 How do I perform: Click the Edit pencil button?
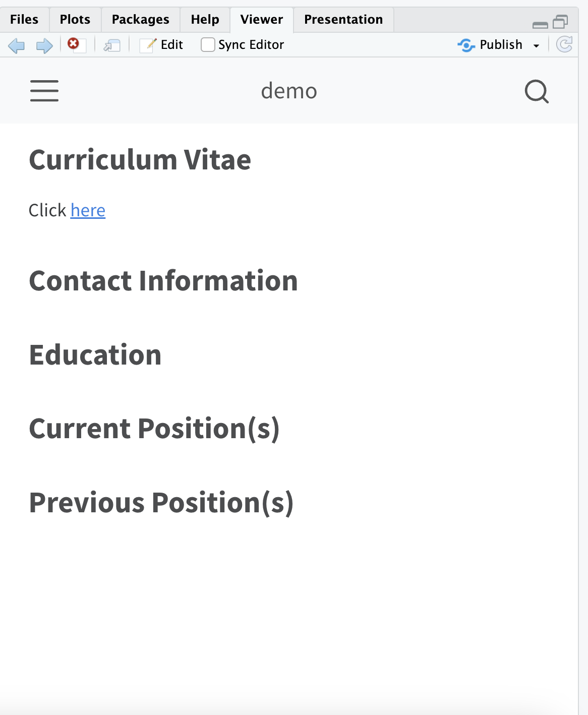pos(161,45)
